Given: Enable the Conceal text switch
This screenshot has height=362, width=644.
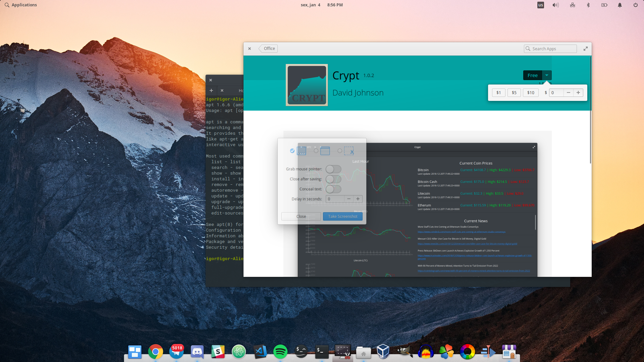Looking at the screenshot, I should click(333, 189).
